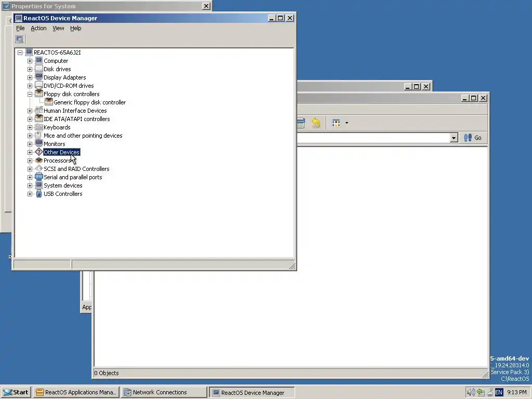Click the Human Interface Devices icon

coord(38,111)
